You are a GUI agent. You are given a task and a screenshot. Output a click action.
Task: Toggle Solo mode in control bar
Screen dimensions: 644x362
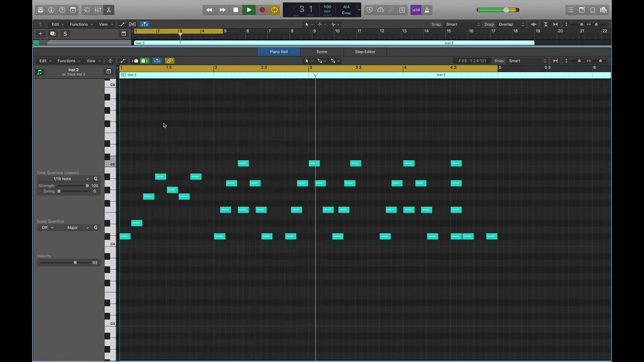coord(402,10)
